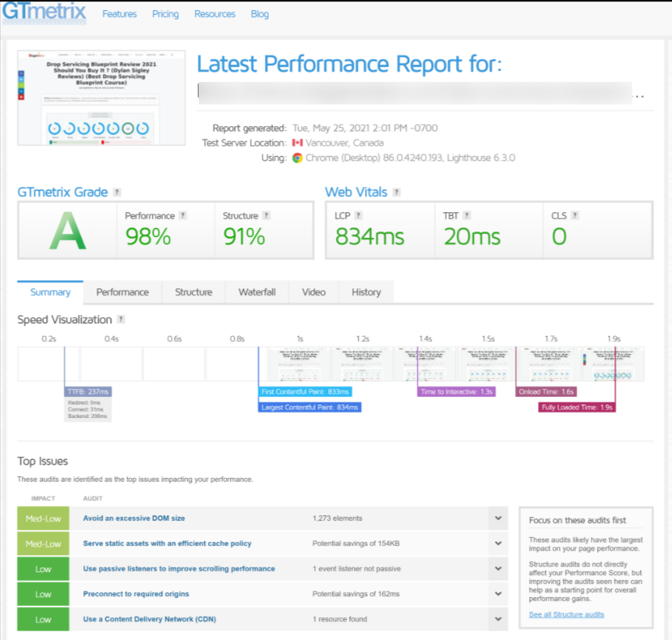Screen dimensions: 672x640
Task: Click the help icon next to Performance score
Action: [182, 215]
